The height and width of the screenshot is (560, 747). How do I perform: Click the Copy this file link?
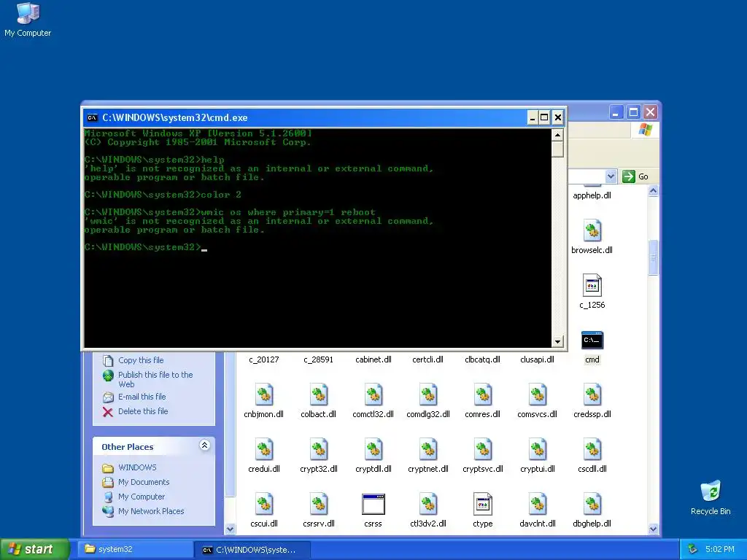141,360
